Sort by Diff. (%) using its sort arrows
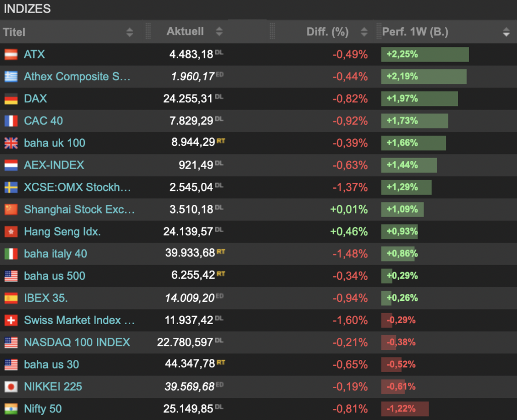Screen dimensions: 517x420 tap(364, 32)
